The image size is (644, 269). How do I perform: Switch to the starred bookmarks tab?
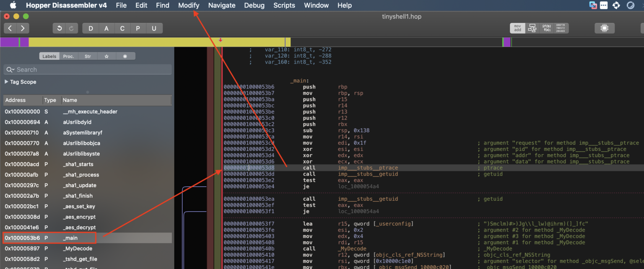pyautogui.click(x=106, y=56)
